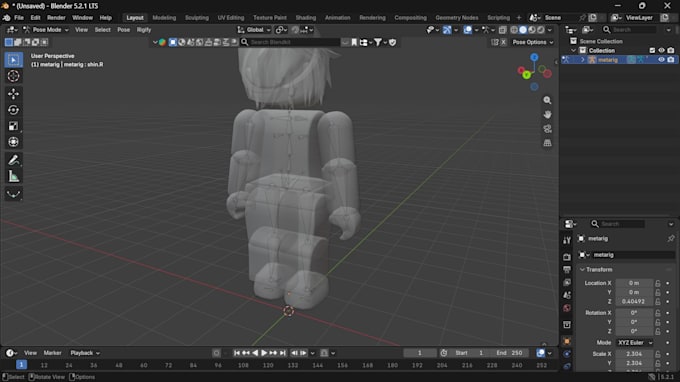The height and width of the screenshot is (382, 680).
Task: Toggle pose X mirror button
Action: click(503, 42)
